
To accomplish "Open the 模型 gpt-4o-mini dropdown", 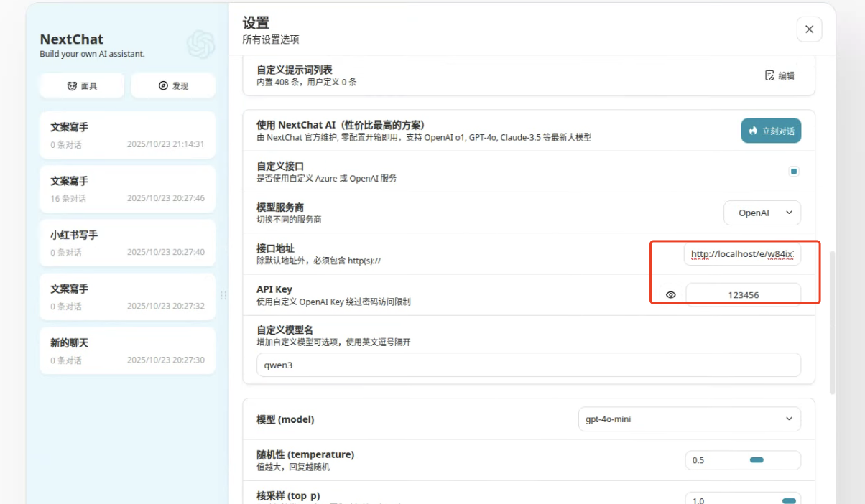I will pyautogui.click(x=689, y=419).
